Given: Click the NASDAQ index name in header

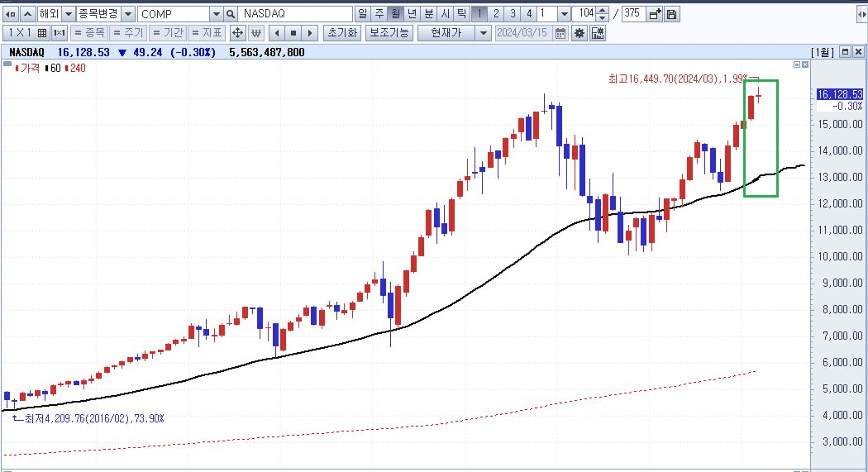Looking at the screenshot, I should [x=26, y=53].
